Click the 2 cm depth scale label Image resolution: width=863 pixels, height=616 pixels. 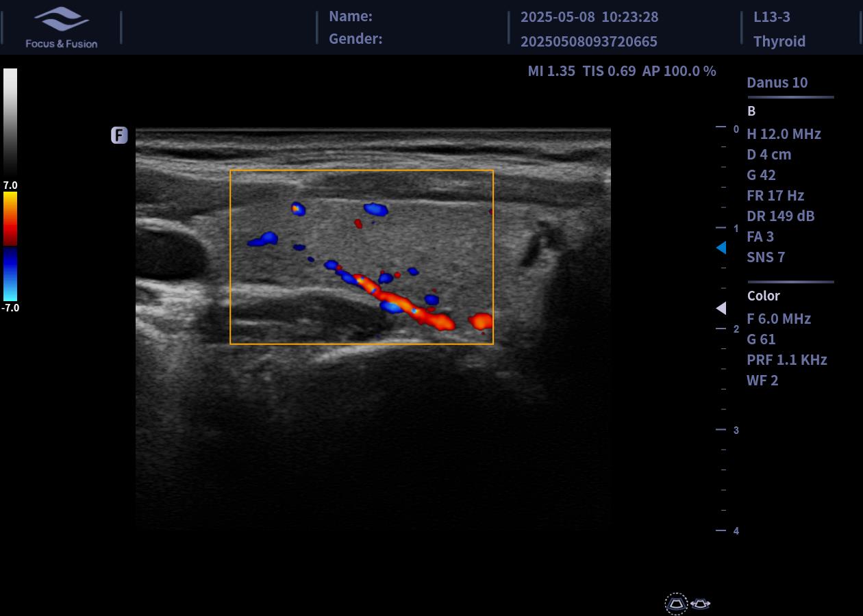tap(736, 329)
